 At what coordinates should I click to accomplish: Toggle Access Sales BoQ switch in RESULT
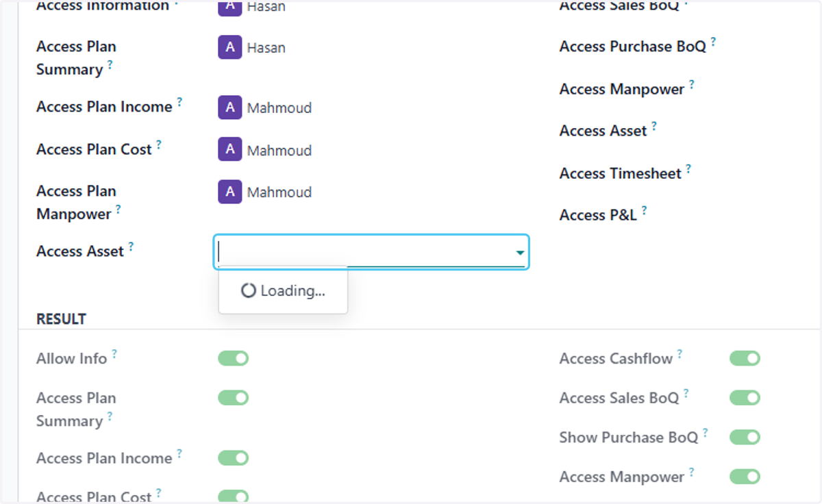[x=745, y=398]
